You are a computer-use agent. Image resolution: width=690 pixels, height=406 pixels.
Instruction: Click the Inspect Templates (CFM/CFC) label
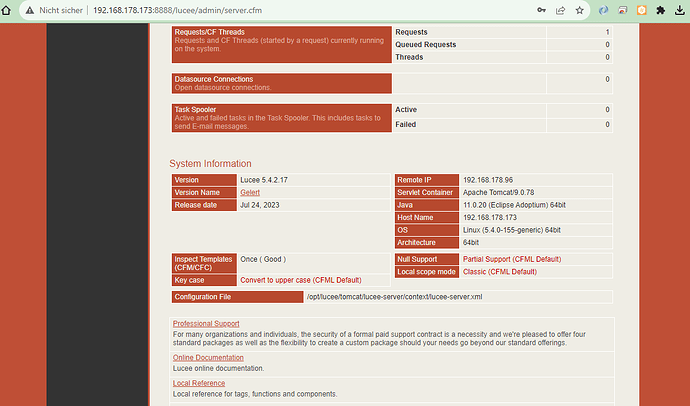(x=204, y=263)
